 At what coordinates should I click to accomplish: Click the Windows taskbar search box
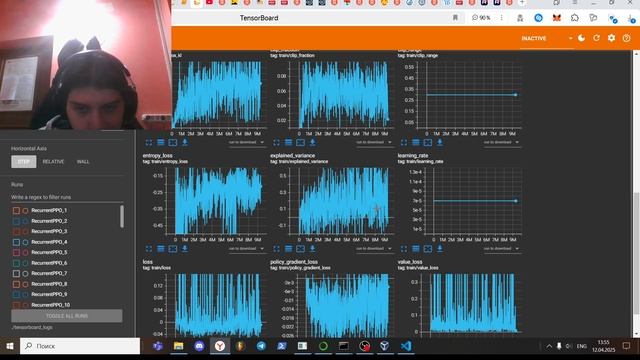(80, 346)
